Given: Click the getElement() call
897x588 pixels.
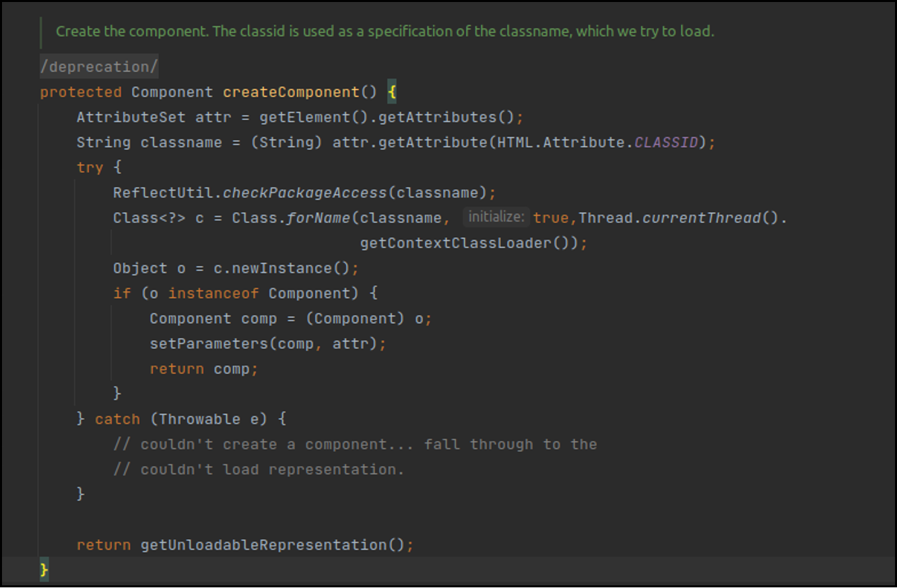Looking at the screenshot, I should pos(314,117).
